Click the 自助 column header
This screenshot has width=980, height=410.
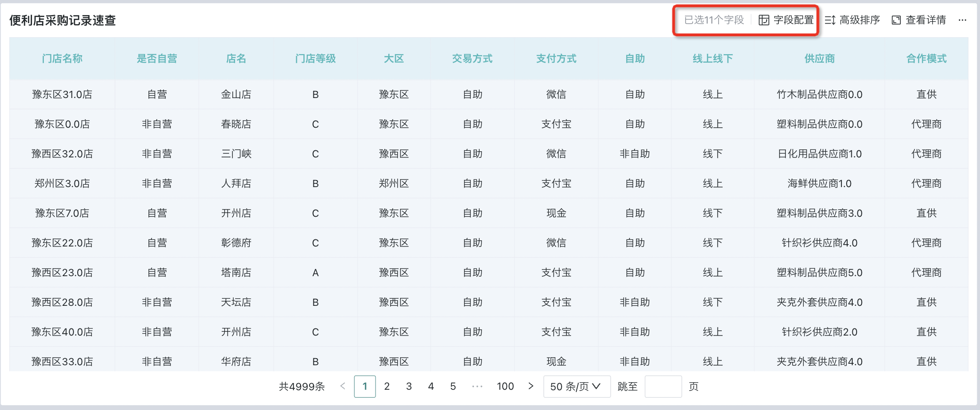pos(635,58)
